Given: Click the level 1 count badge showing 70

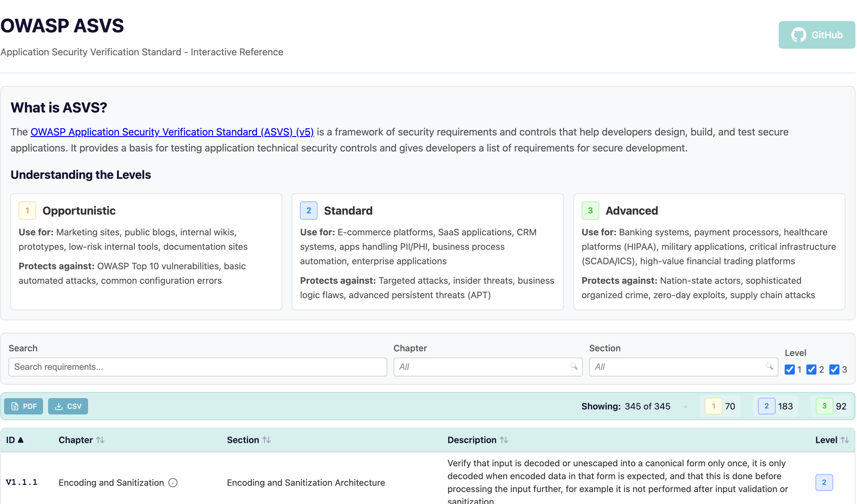Looking at the screenshot, I should (x=714, y=406).
